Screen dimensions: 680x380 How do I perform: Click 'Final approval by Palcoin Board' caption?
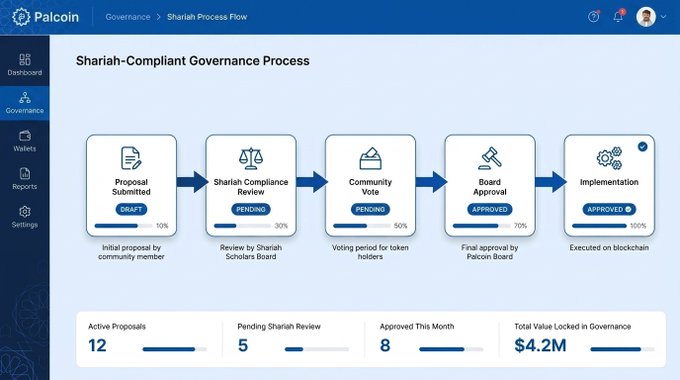pyautogui.click(x=490, y=252)
